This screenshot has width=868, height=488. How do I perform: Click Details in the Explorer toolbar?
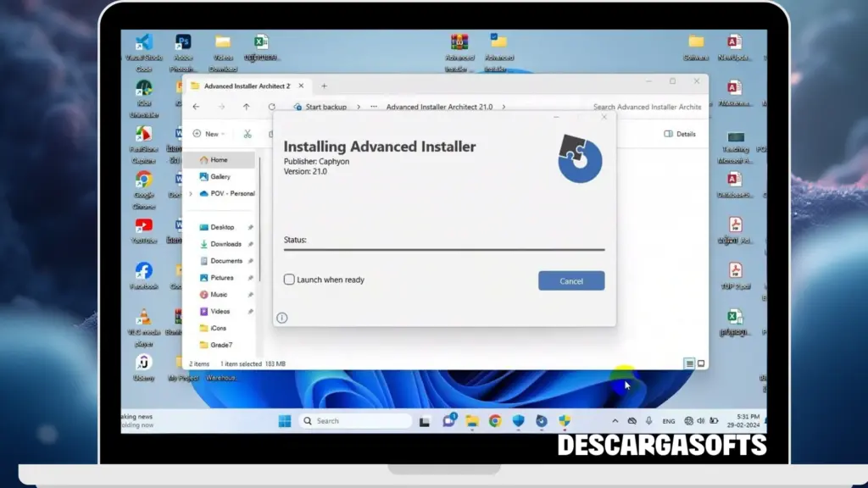coord(681,134)
